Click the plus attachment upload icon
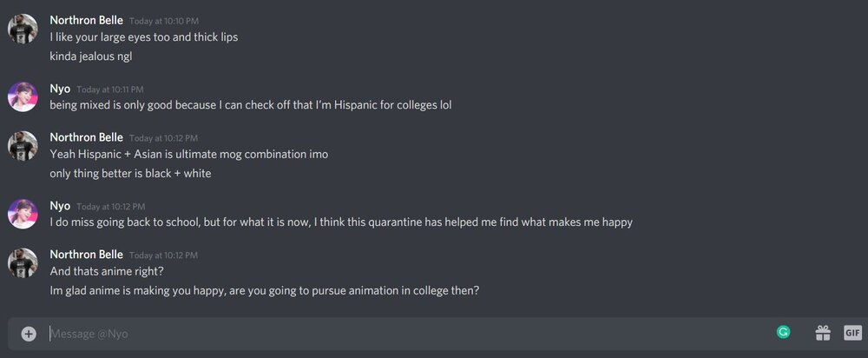The width and height of the screenshot is (868, 358). pyautogui.click(x=29, y=334)
